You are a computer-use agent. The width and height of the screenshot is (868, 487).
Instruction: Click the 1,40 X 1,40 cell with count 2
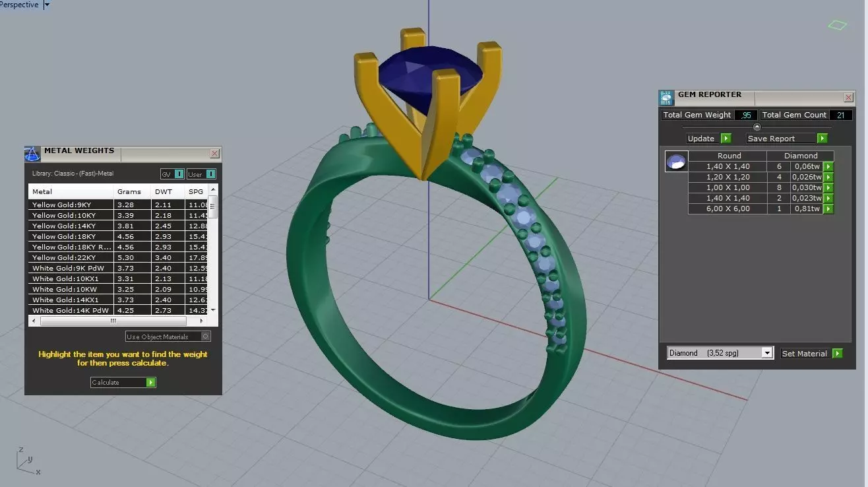728,198
